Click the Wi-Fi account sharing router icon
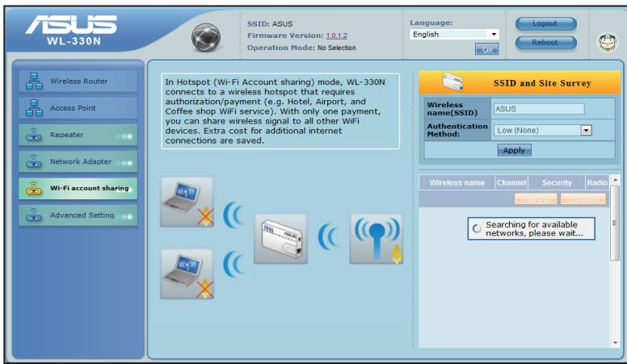The height and width of the screenshot is (364, 627). 34,188
